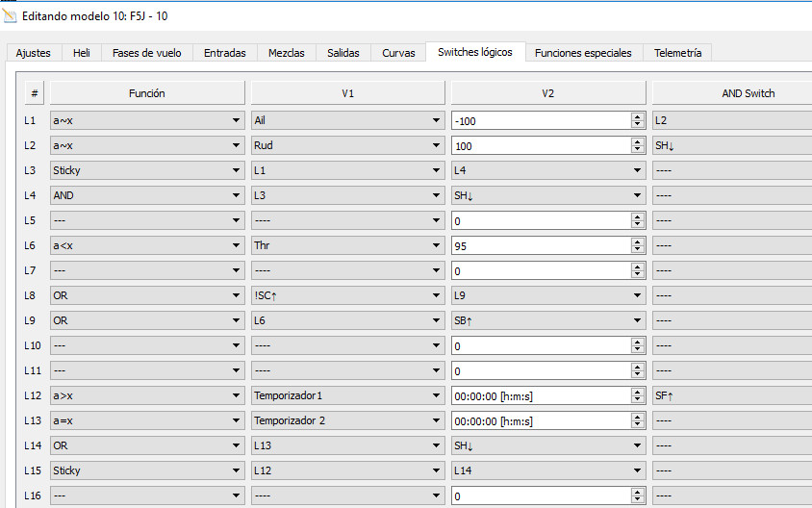
Task: Increase the L6 V2 value with up arrow
Action: 637,242
